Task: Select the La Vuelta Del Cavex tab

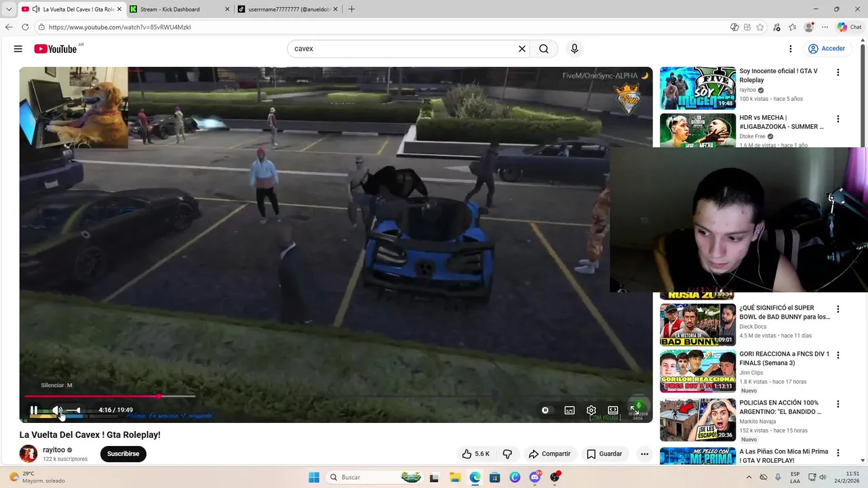Action: point(71,9)
